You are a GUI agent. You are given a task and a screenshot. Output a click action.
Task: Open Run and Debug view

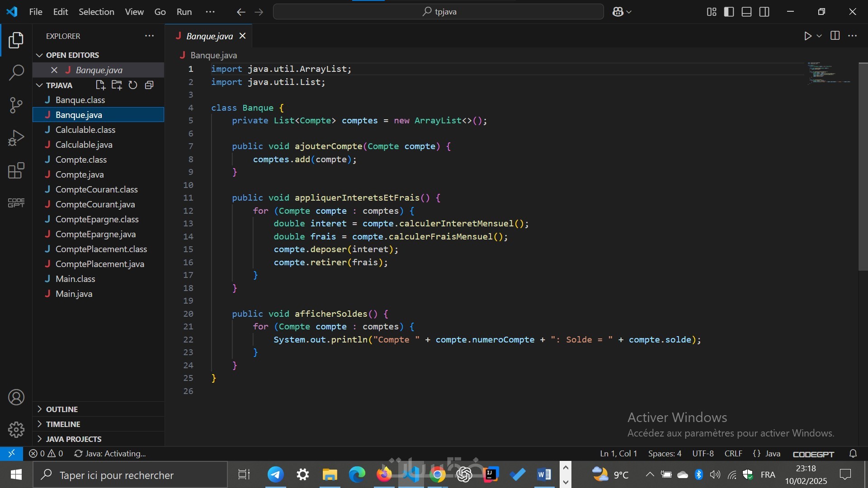pyautogui.click(x=16, y=138)
